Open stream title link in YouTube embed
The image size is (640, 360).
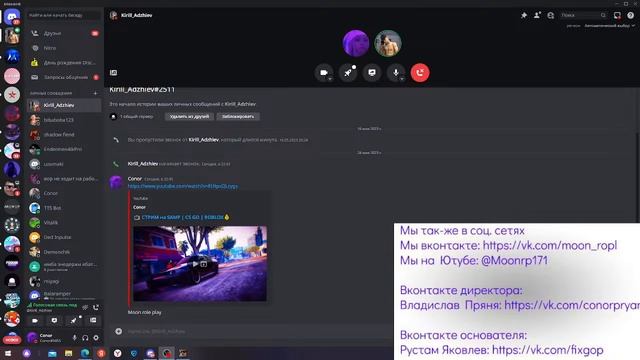click(182, 217)
